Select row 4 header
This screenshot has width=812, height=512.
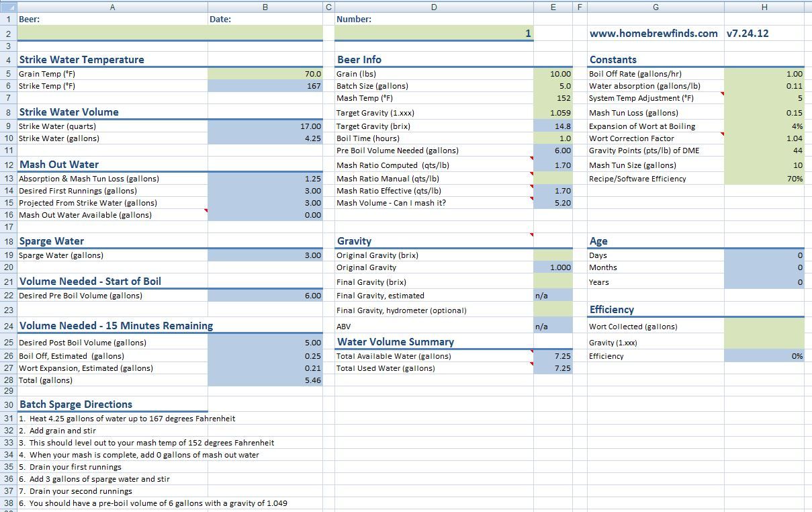pyautogui.click(x=8, y=59)
